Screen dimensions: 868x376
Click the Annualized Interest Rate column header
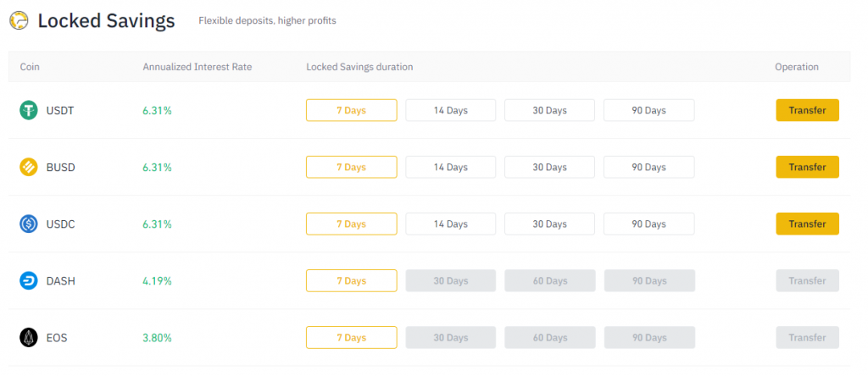197,67
